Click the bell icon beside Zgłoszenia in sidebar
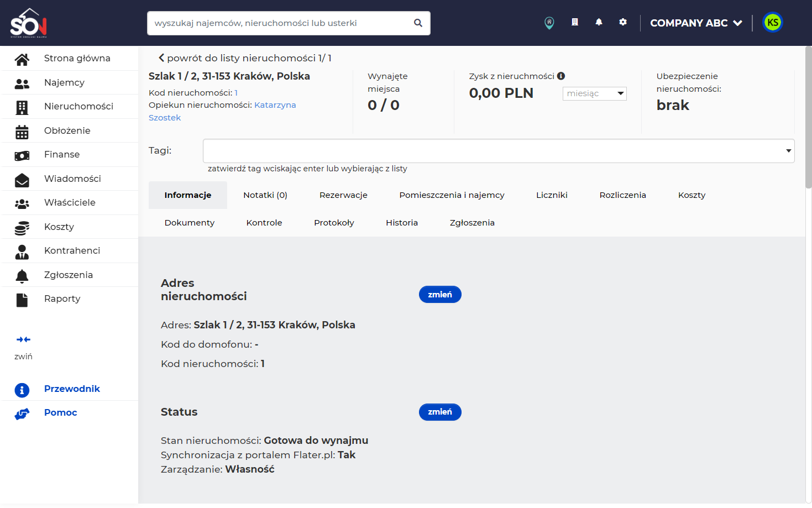Viewport: 812px width, 508px height. pos(22,275)
